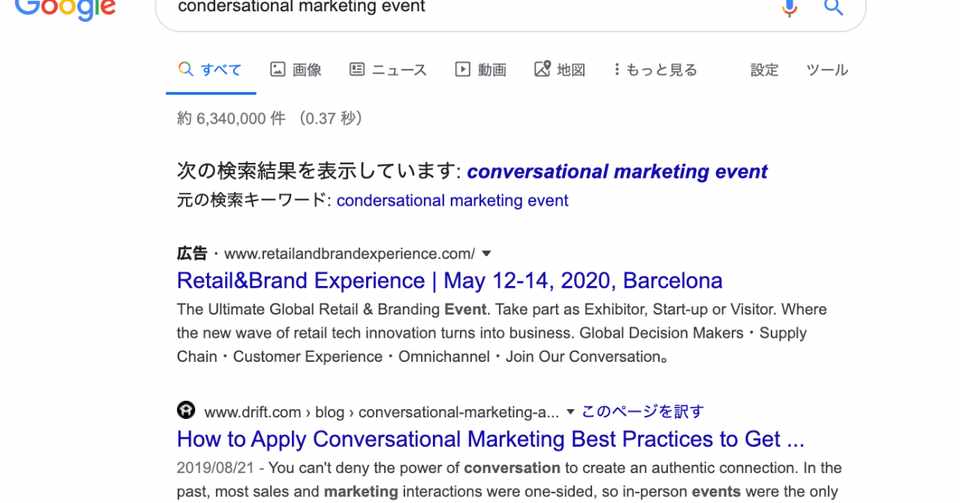The width and height of the screenshot is (960, 503).
Task: Open corrected query conversational marketing event
Action: point(617,171)
